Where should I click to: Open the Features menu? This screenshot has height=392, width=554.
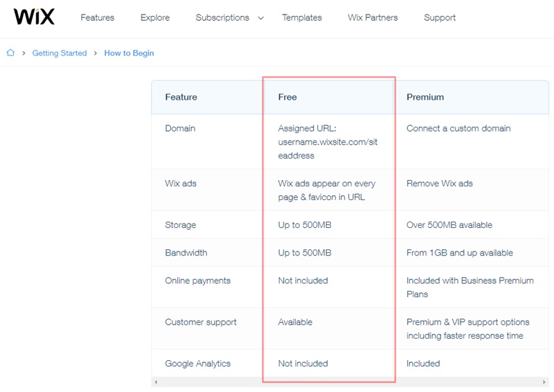(98, 18)
